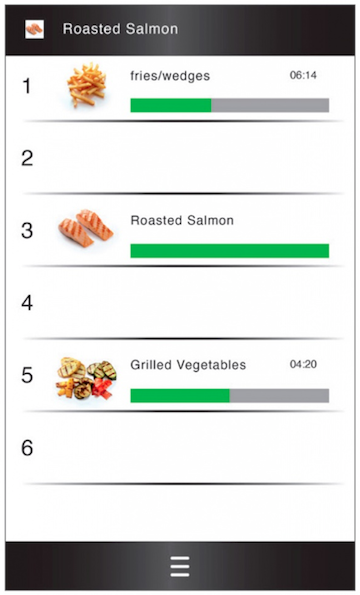Open the hamburger menu icon
This screenshot has height=595, width=360.
click(x=180, y=566)
